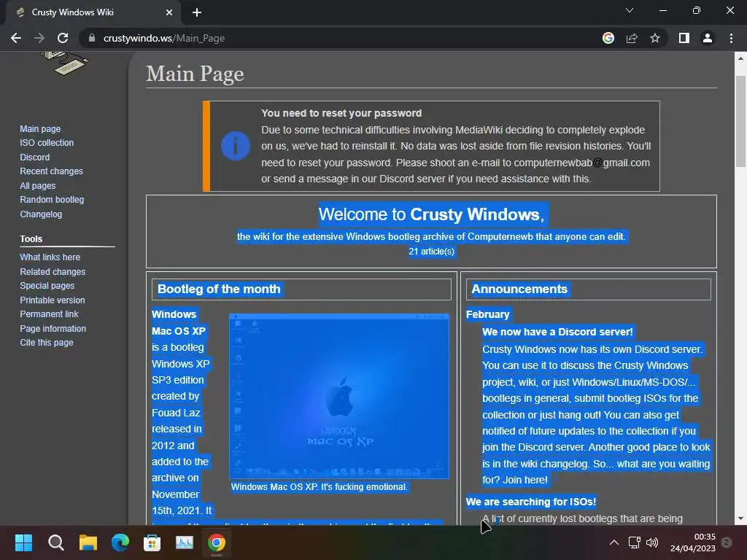This screenshot has width=747, height=560.
Task: Click the Bootleg of the month heading
Action: [219, 289]
